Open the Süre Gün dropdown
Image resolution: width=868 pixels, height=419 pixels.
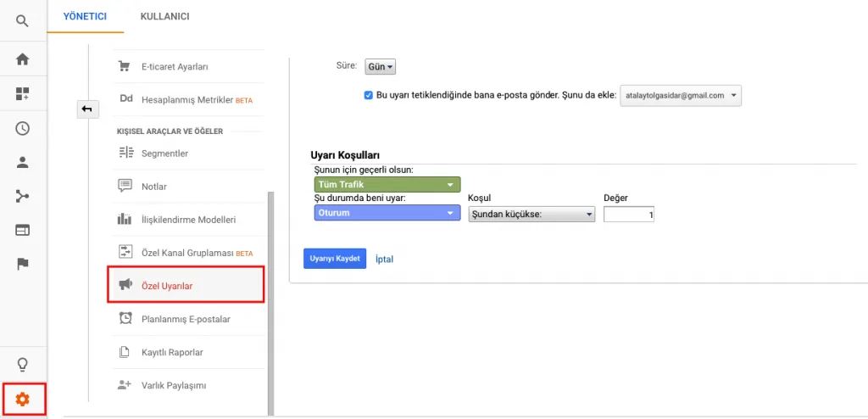coord(381,66)
